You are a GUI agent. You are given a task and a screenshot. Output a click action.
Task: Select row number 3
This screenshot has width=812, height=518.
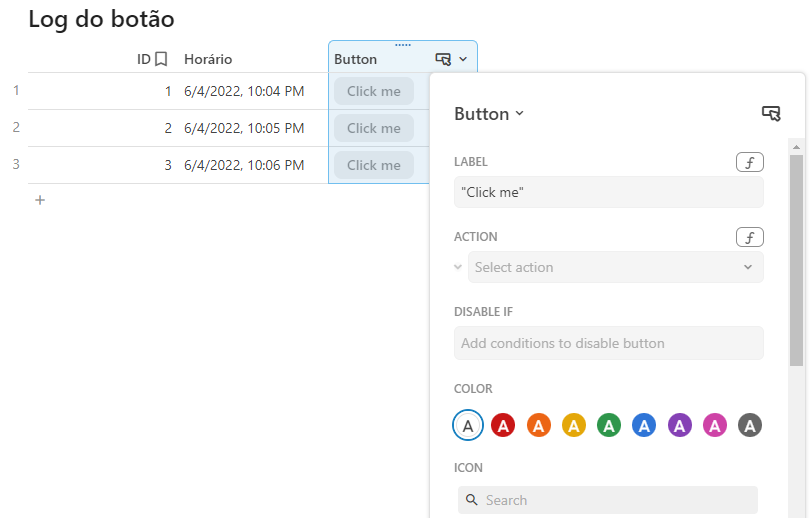(x=16, y=164)
